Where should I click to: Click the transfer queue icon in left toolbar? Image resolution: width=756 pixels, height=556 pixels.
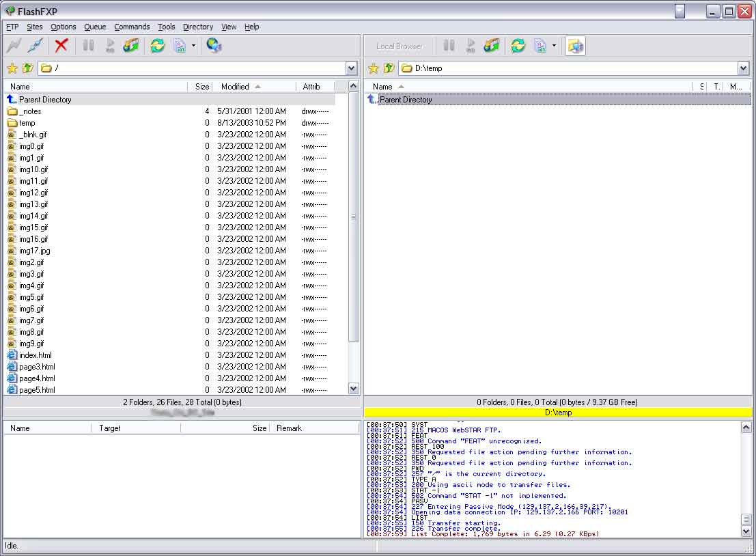point(131,46)
